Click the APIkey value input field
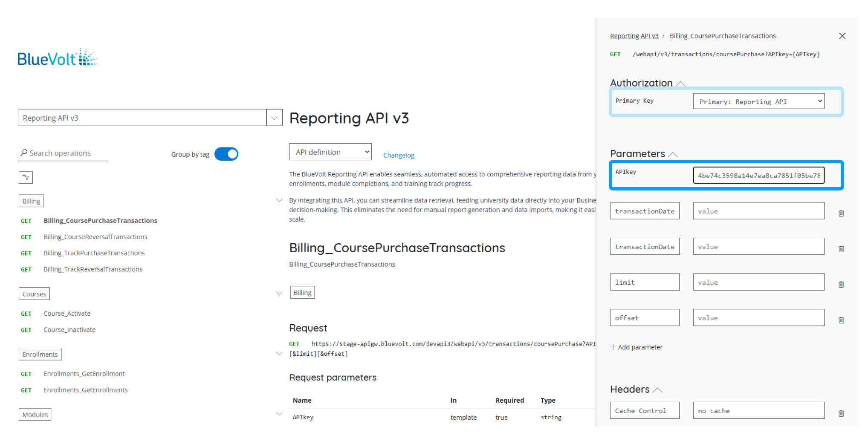 [x=758, y=175]
